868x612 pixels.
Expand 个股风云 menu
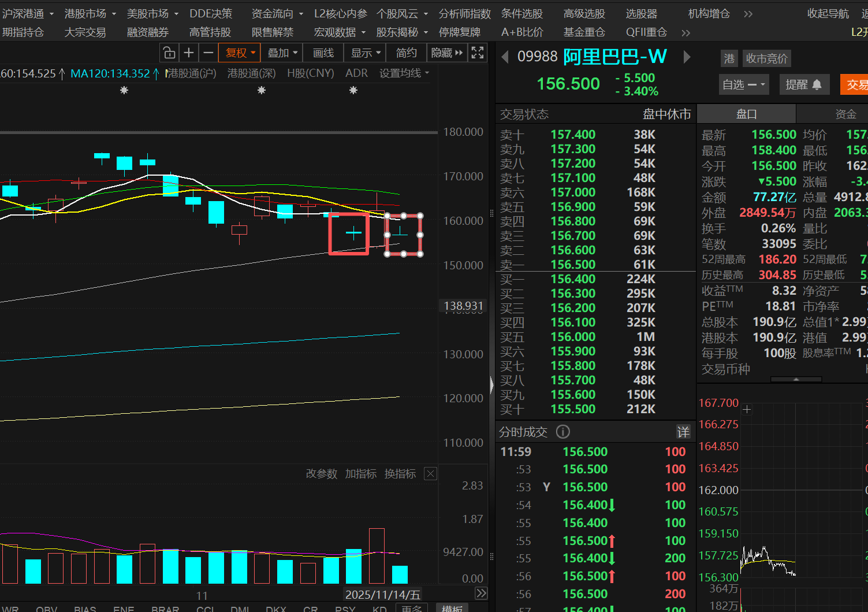403,14
